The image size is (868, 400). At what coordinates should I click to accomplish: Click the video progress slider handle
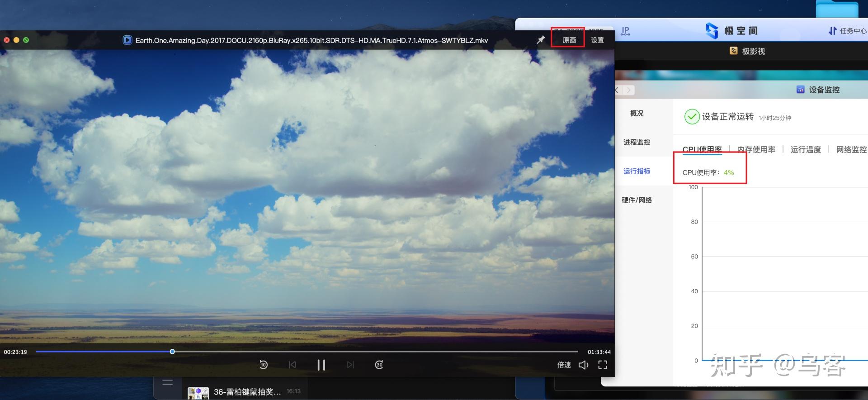[172, 352]
